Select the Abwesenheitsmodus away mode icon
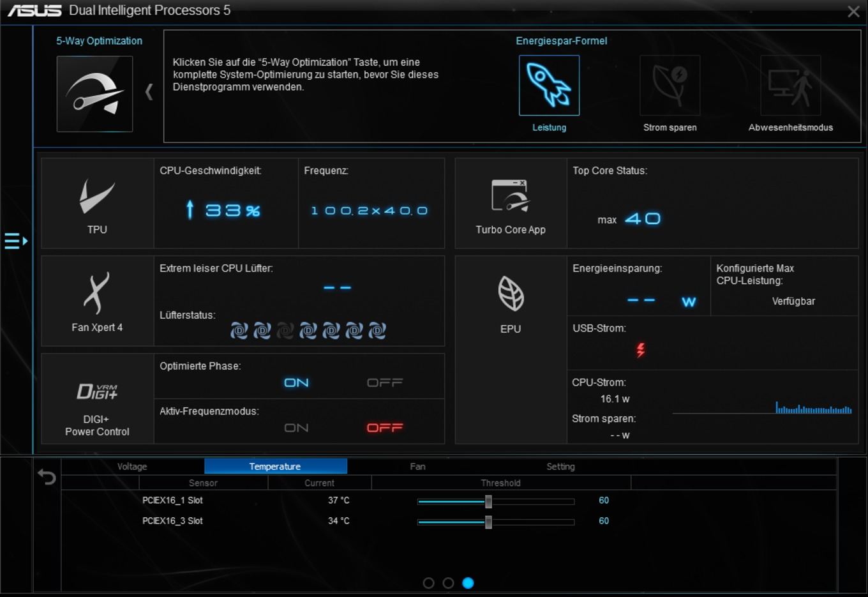Viewport: 868px width, 597px height. click(790, 85)
